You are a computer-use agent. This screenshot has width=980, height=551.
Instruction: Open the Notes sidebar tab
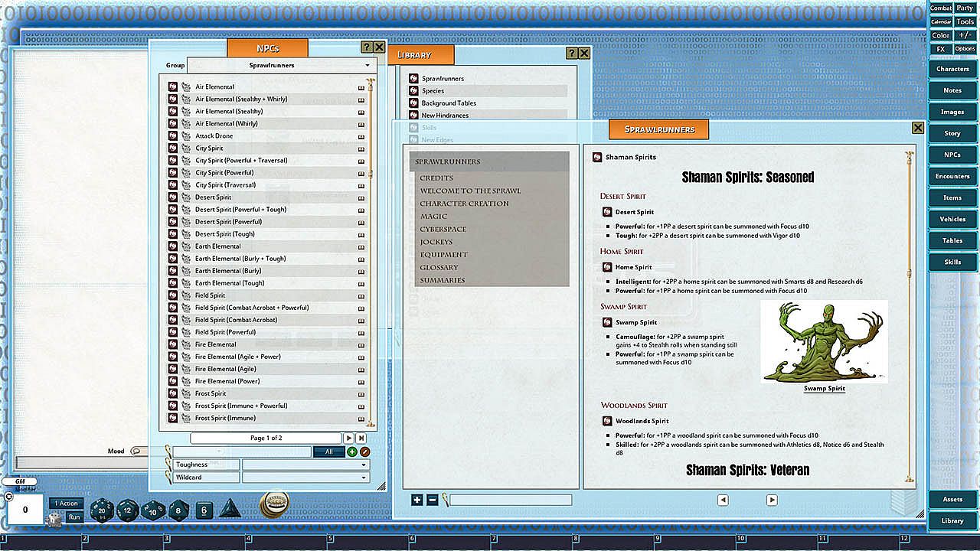click(952, 90)
